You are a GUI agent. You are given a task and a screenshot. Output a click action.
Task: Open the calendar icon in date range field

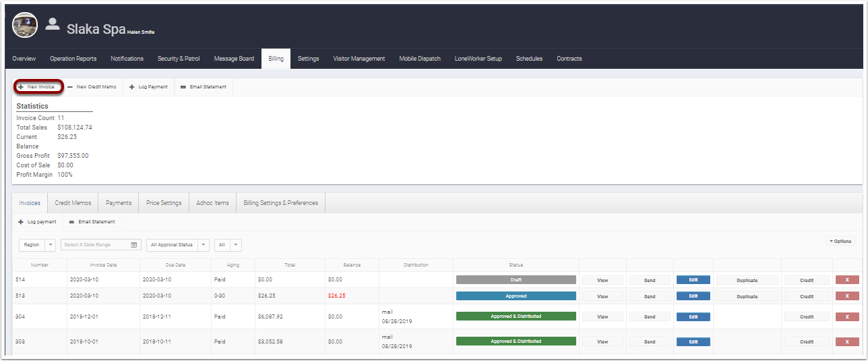pyautogui.click(x=133, y=245)
